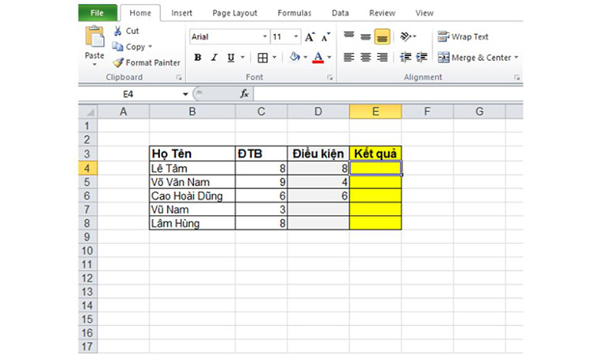The image size is (594, 364).
Task: Switch to the Review tab
Action: pyautogui.click(x=382, y=13)
